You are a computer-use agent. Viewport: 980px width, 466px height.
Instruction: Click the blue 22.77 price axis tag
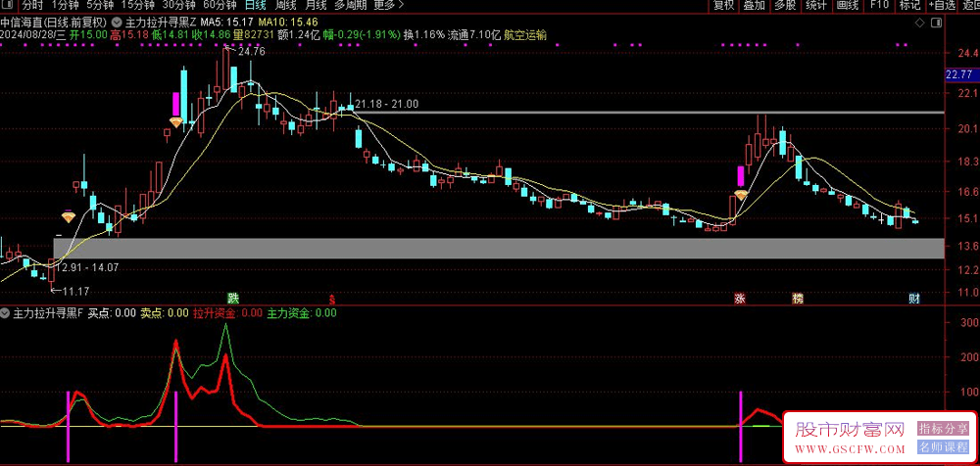click(960, 75)
